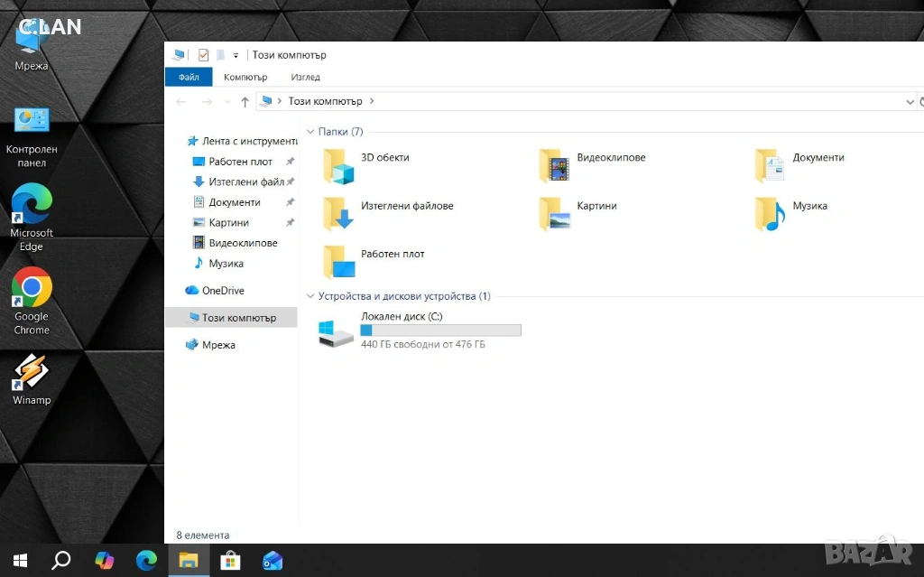Open the 3D обекти folder

pyautogui.click(x=340, y=165)
